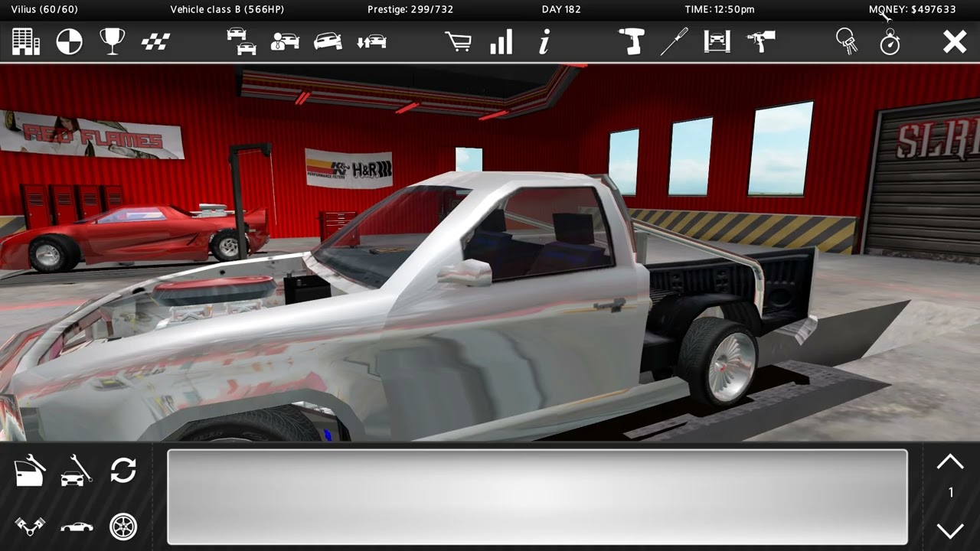Screen dimensions: 980x551
Task: Click the "TIME: 12:50pm" label
Action: tap(720, 9)
